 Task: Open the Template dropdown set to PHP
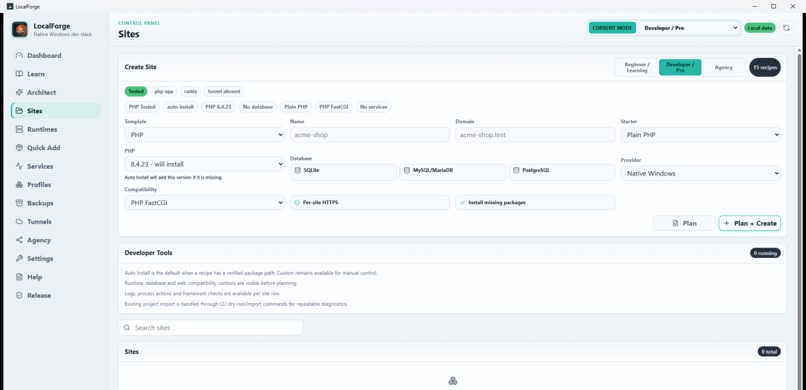205,135
